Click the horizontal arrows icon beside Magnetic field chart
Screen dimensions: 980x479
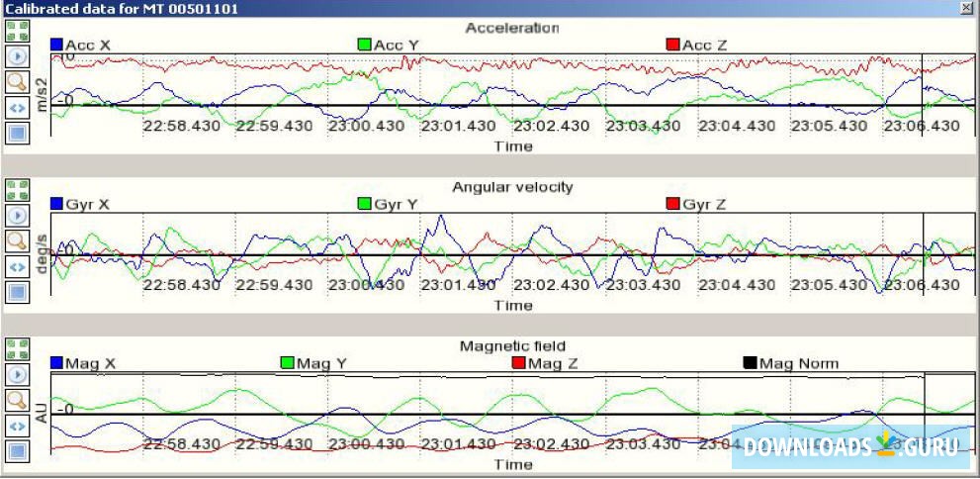tap(17, 426)
